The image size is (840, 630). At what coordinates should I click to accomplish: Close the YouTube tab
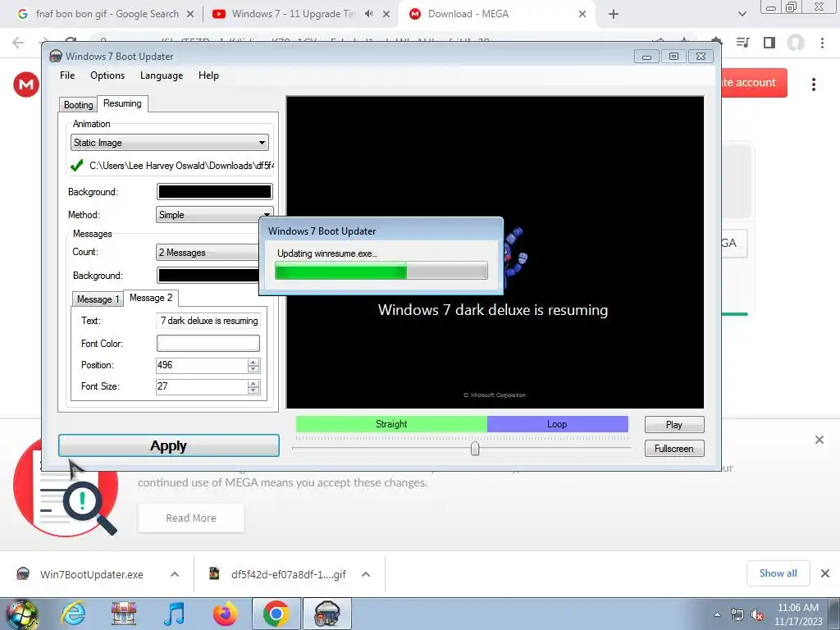pos(386,15)
